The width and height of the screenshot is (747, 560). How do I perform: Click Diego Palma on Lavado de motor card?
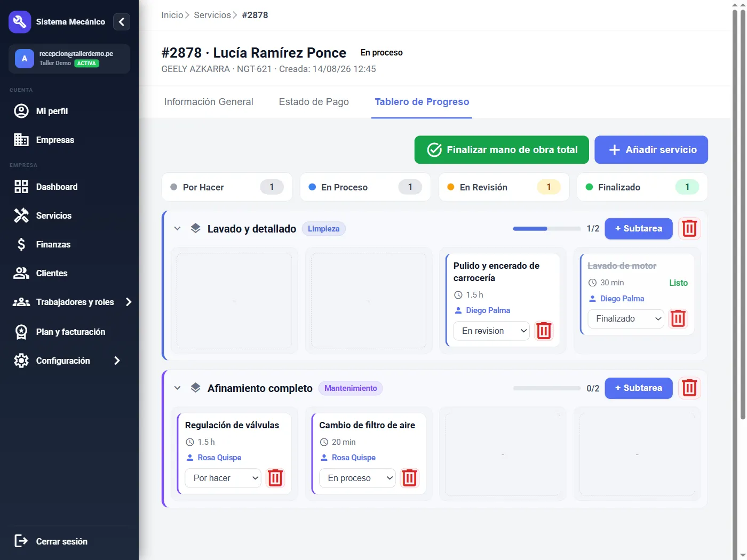[622, 299]
